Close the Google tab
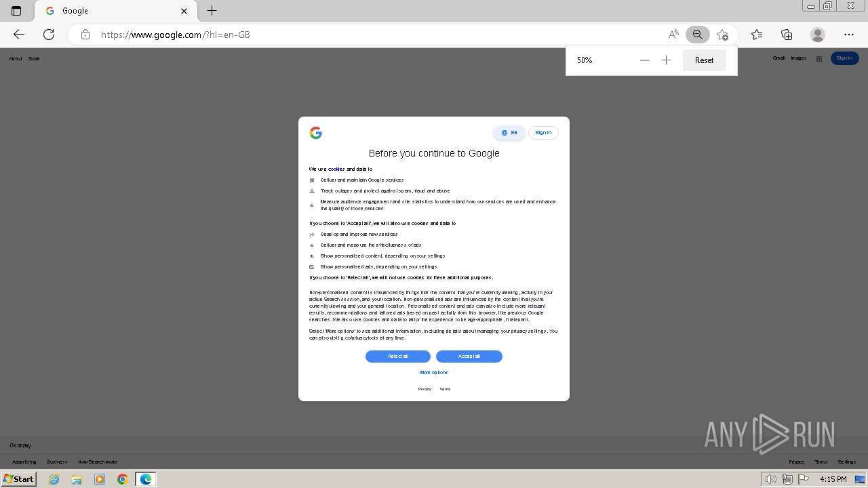Image resolution: width=868 pixels, height=488 pixels. [x=184, y=11]
